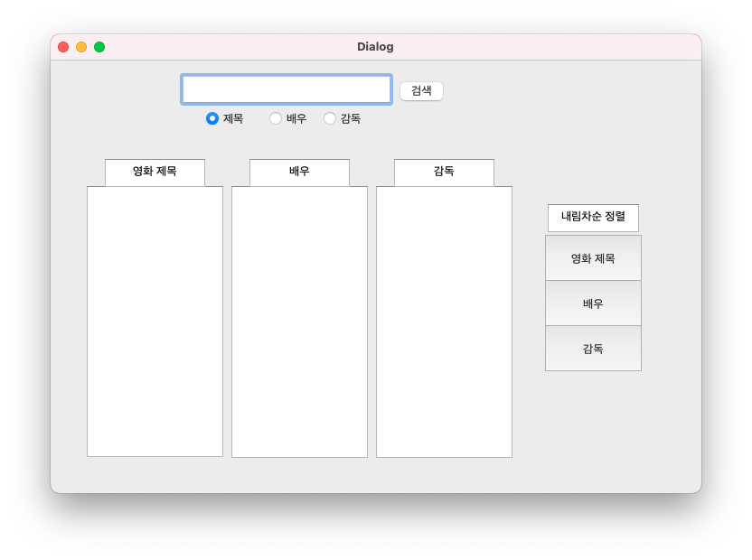Screen dimensions: 752x560
Task: Click the 내림차순 정렬 label
Action: pos(593,218)
